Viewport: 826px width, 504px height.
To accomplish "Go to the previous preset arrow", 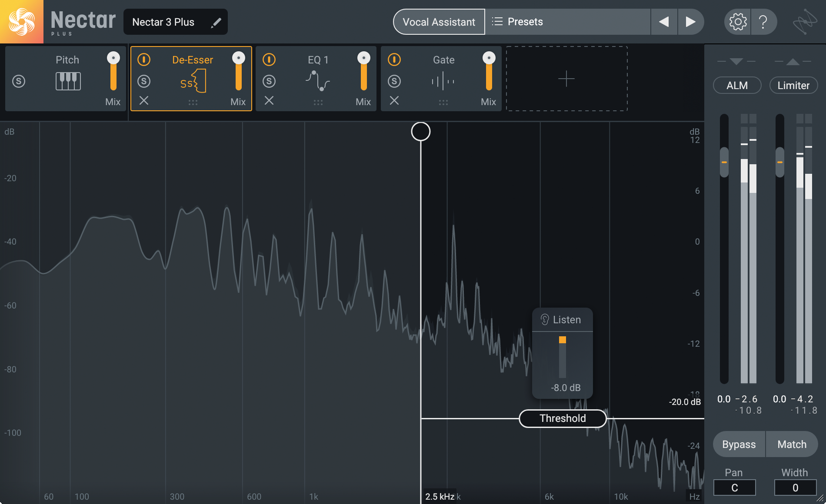I will pyautogui.click(x=664, y=22).
